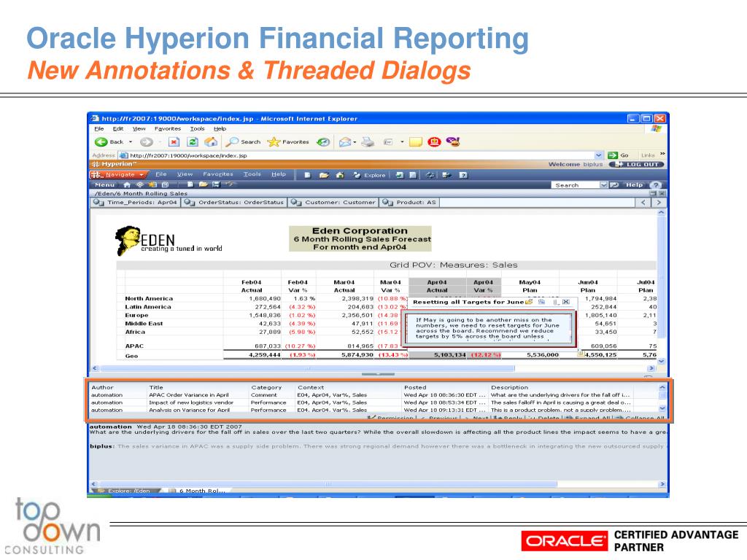Viewport: 747px width, 560px height.
Task: Click the POV previous arrow button
Action: click(x=643, y=203)
